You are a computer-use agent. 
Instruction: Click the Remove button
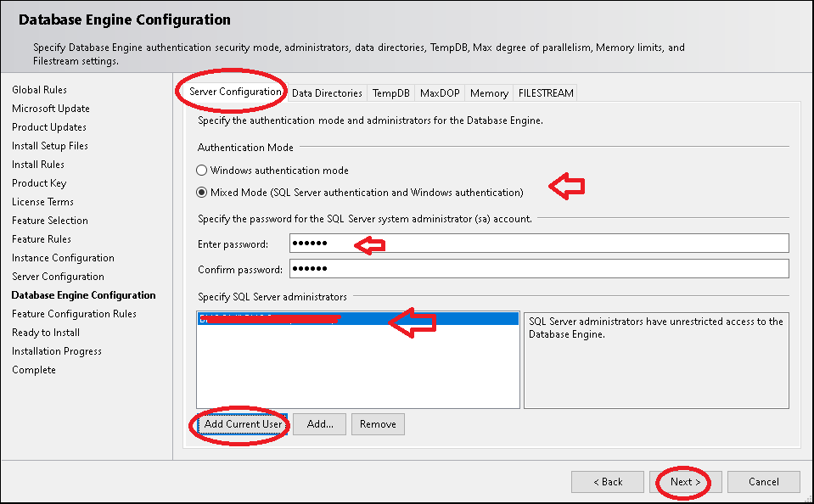tap(378, 424)
